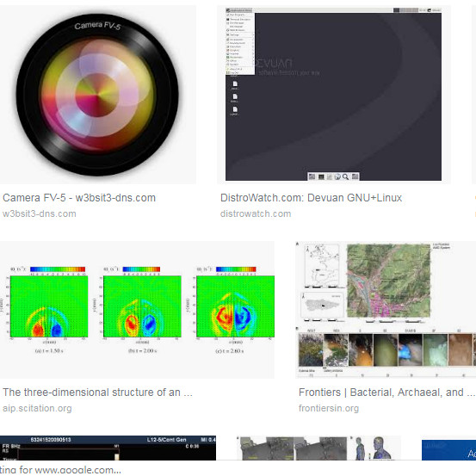
Task: Visit the distrowatch.com source link
Action: pos(256,213)
